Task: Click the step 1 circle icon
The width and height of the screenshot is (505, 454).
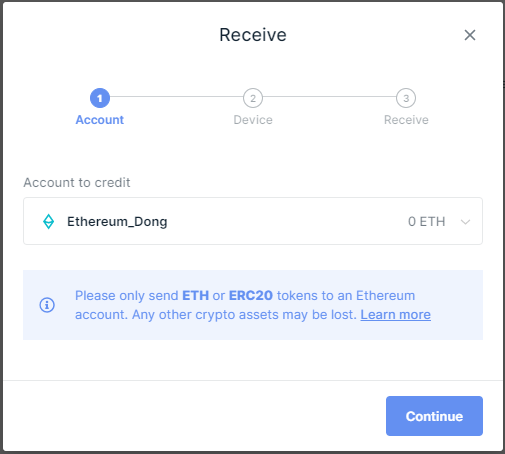Action: click(100, 98)
